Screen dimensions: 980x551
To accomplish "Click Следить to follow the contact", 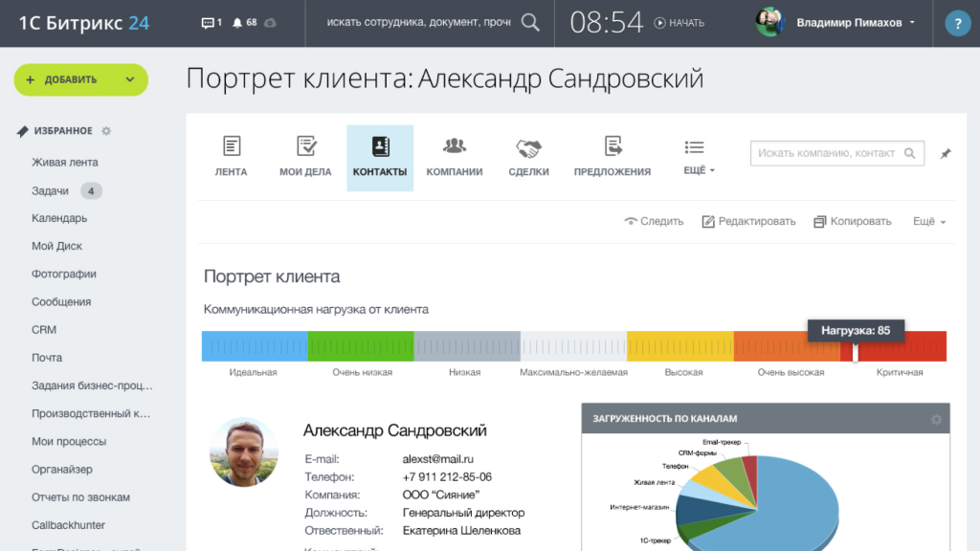I will point(654,221).
